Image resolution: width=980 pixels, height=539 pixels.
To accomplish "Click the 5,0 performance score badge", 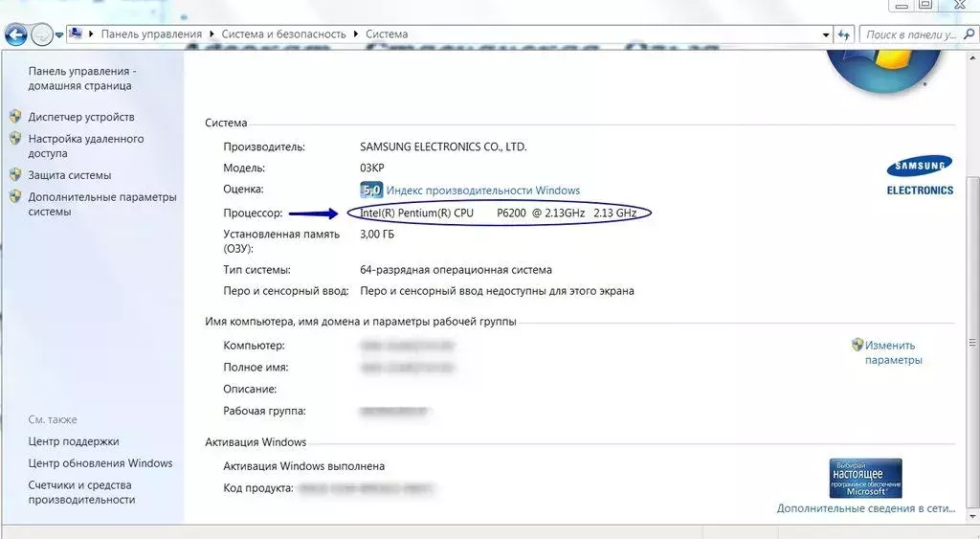I will [x=371, y=190].
